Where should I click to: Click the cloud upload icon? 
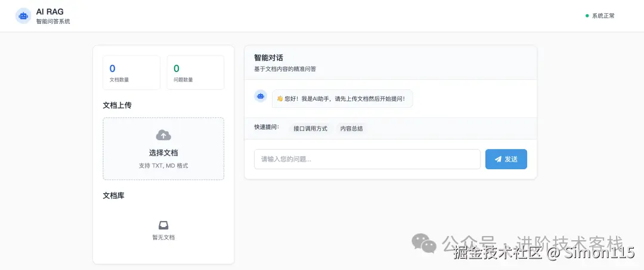[163, 135]
